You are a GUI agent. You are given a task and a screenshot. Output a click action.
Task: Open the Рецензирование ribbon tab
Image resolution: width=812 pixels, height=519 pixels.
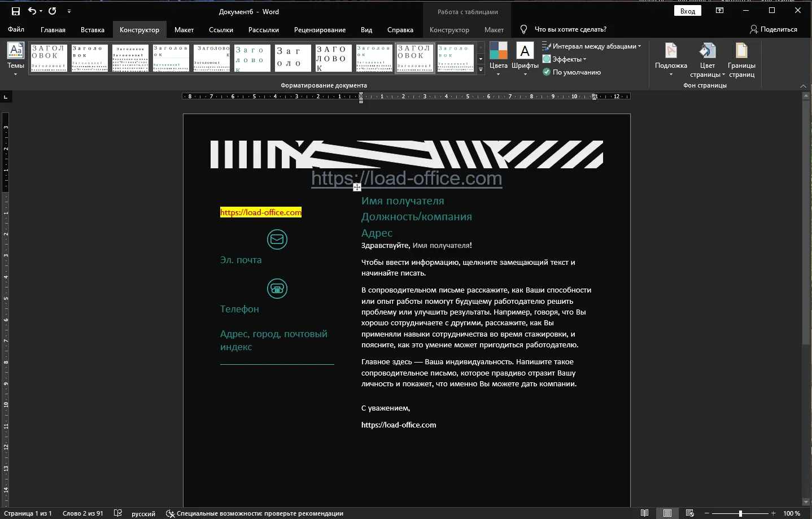point(320,30)
